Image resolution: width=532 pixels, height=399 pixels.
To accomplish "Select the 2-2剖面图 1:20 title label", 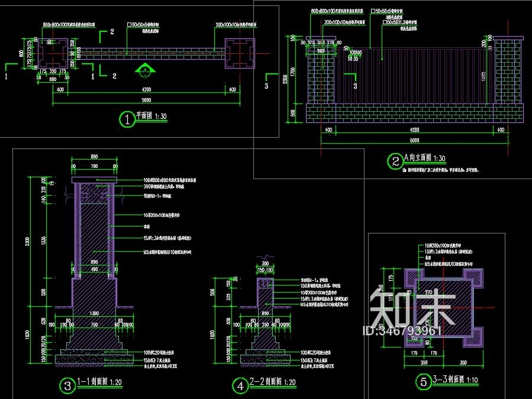I will pyautogui.click(x=272, y=384).
